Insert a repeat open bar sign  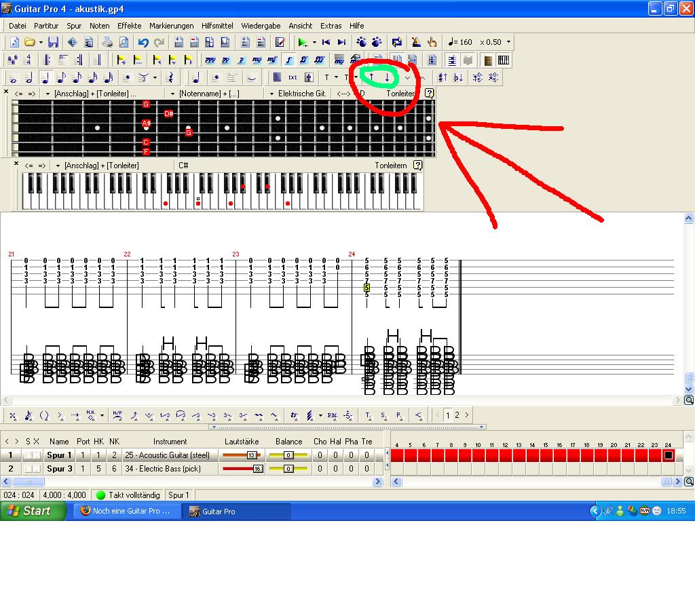click(47, 60)
